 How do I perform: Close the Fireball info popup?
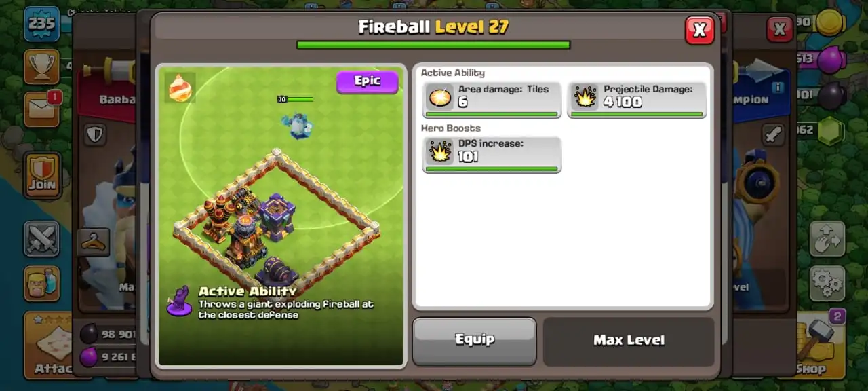pyautogui.click(x=699, y=30)
